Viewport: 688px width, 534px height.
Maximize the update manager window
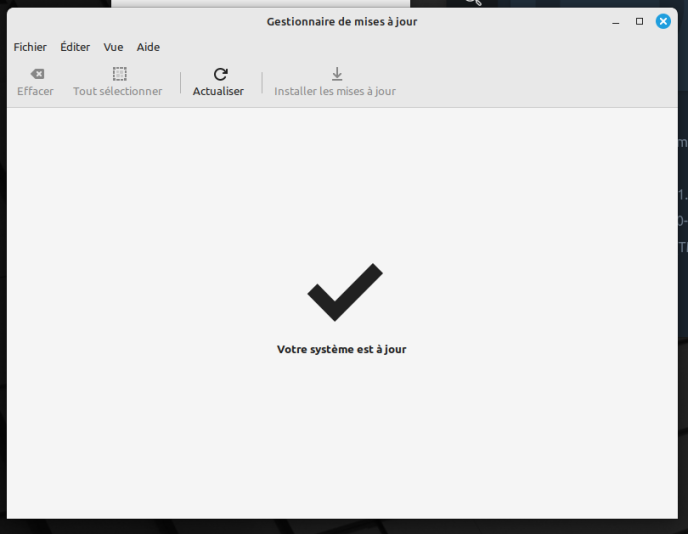640,21
